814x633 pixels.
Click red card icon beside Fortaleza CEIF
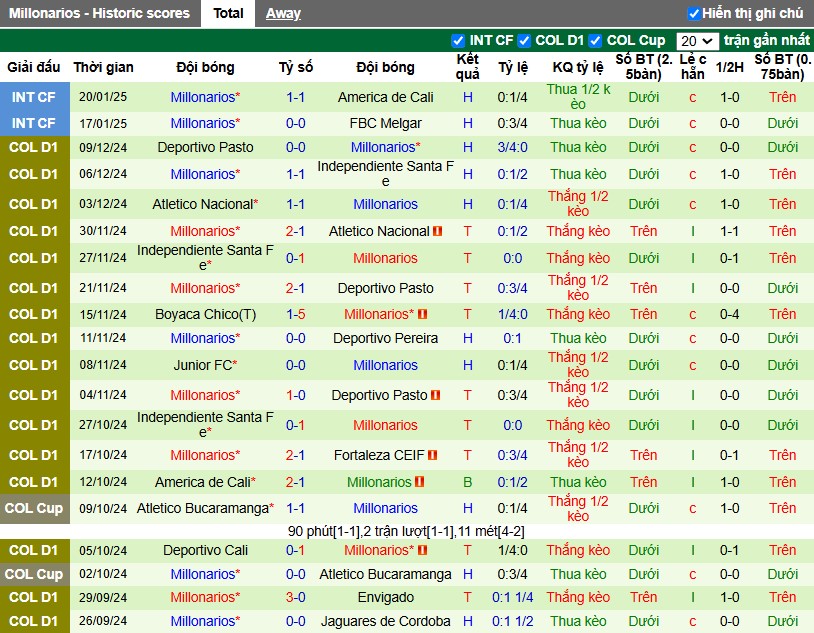(432, 455)
